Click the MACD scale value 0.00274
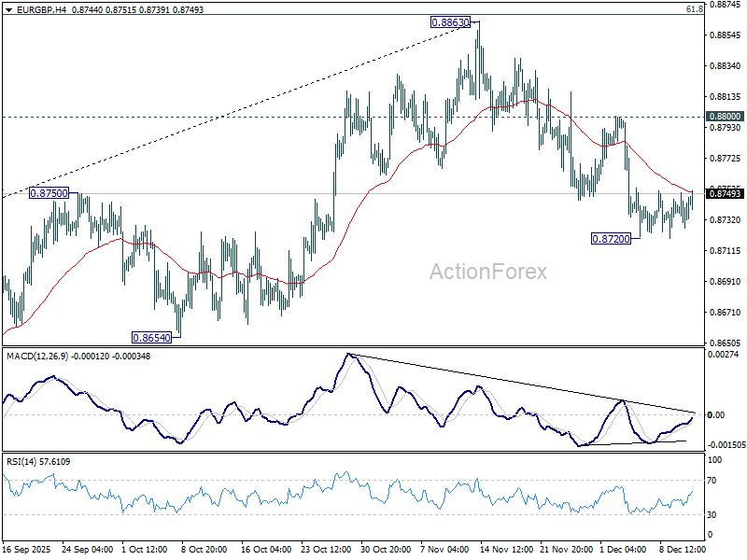Image resolution: width=747 pixels, height=560 pixels. [723, 354]
